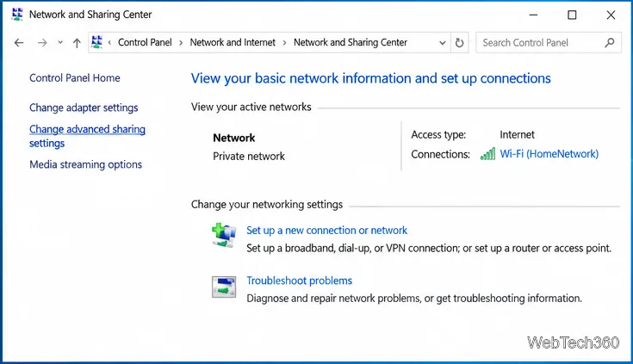Open the address bar history dropdown
The image size is (633, 364).
coord(443,43)
